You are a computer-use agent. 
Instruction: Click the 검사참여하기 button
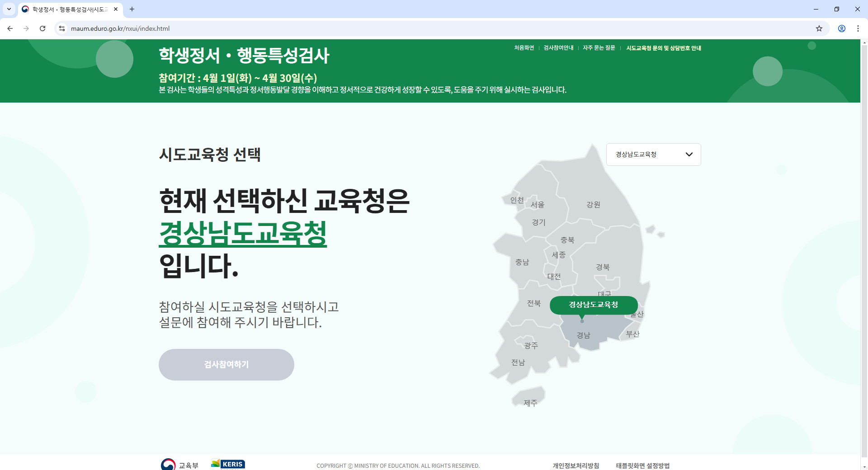tap(226, 364)
